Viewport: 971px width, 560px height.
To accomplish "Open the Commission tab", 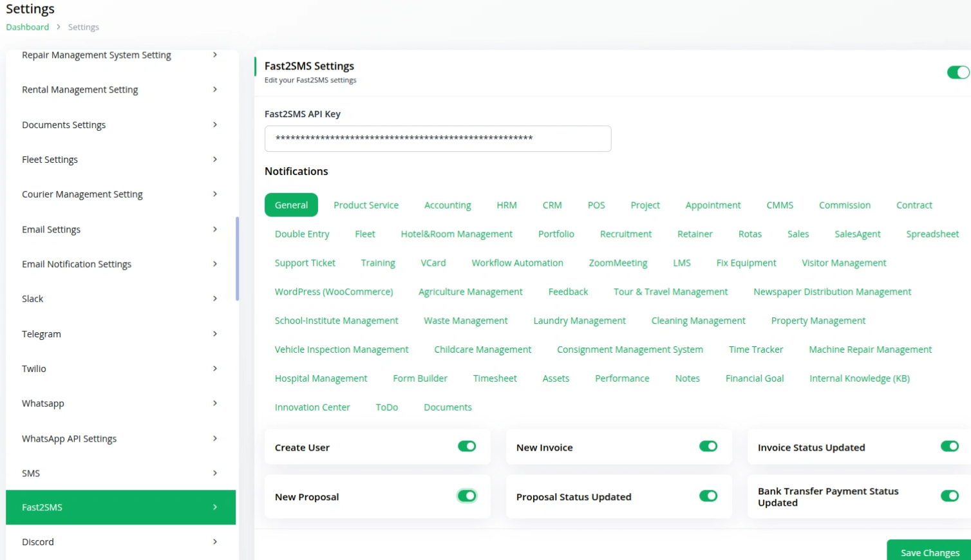I will coord(845,205).
